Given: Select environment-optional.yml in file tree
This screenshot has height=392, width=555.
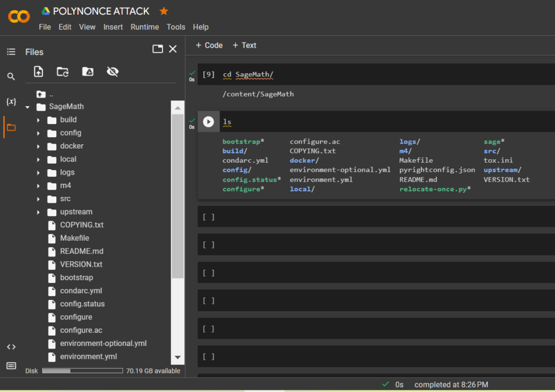Looking at the screenshot, I should click(104, 343).
